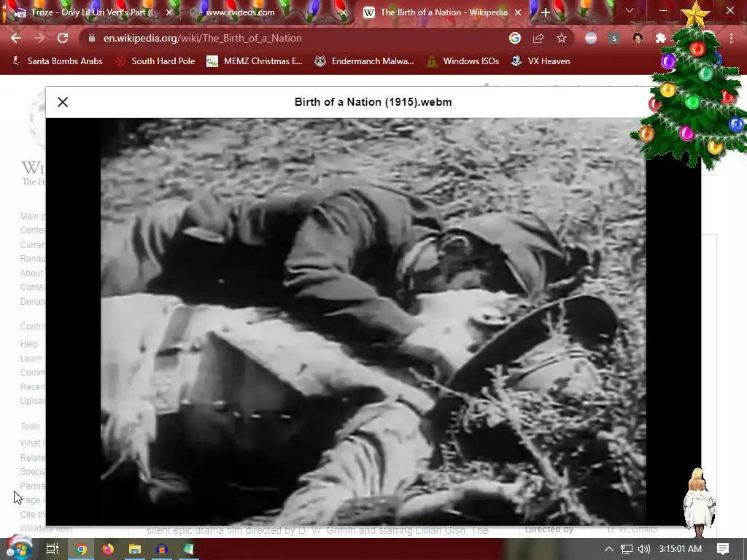Click the forward navigation arrow

pos(39,38)
